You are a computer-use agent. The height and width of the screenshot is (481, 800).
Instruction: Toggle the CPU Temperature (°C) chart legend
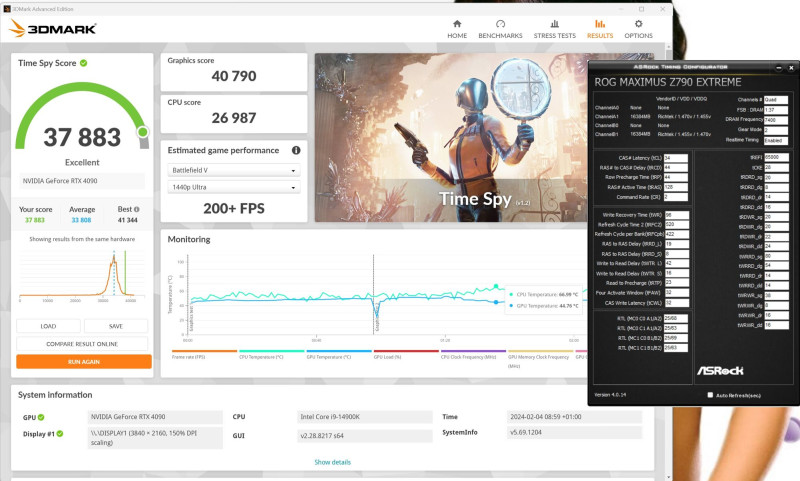coord(271,354)
